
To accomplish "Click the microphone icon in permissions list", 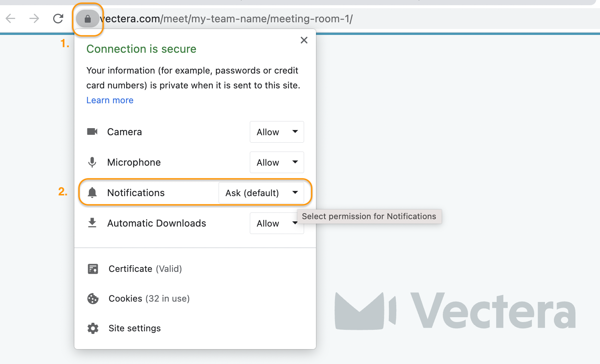I will (x=92, y=162).
